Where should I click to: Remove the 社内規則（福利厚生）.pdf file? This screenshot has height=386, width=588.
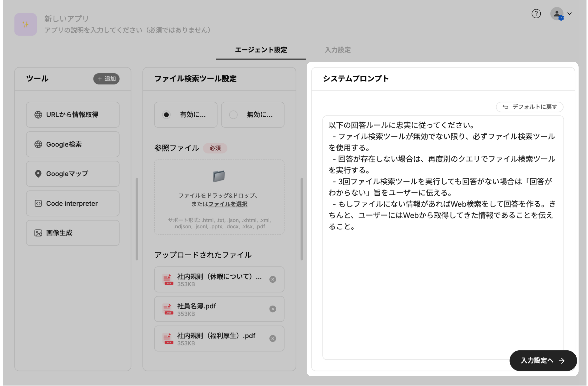pos(273,338)
